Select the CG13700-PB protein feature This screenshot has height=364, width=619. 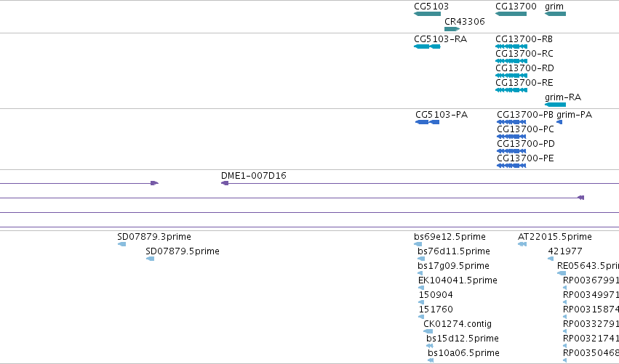tap(525, 115)
